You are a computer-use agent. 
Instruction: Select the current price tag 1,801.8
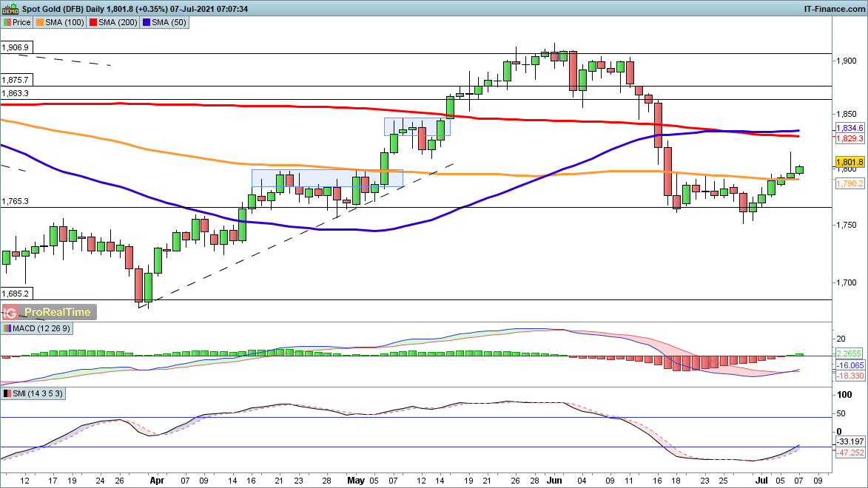tap(850, 162)
